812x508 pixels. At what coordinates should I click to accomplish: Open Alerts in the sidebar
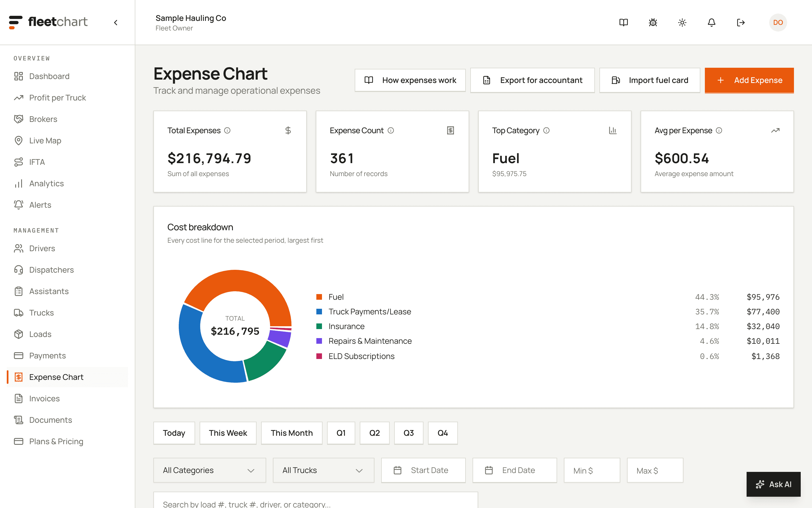click(x=67, y=205)
